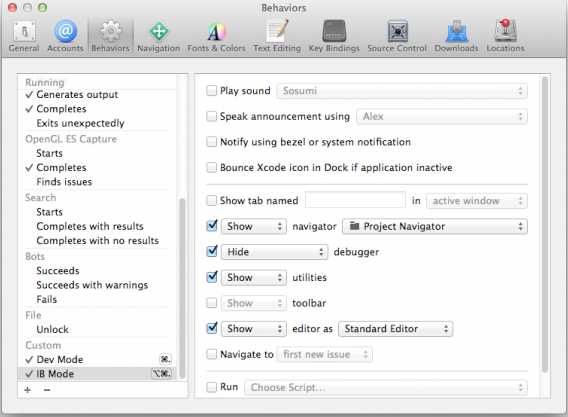The height and width of the screenshot is (417, 568).
Task: Select Bots 'Succeeds' behavior
Action: click(x=58, y=271)
